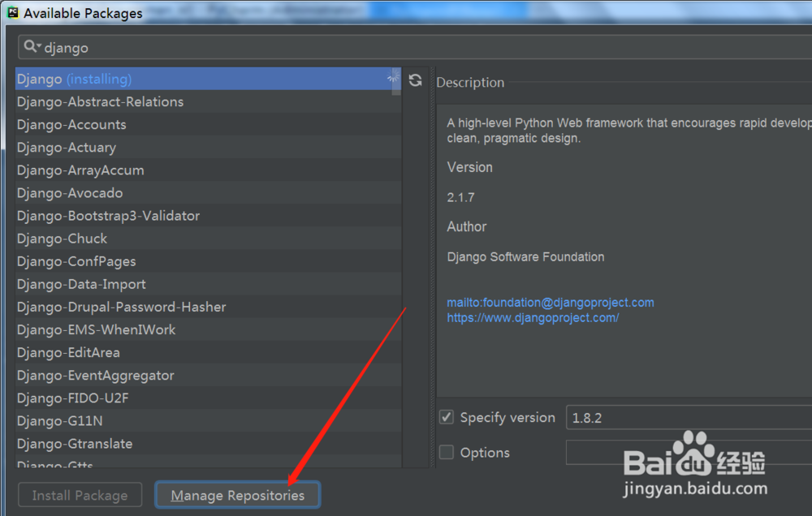The width and height of the screenshot is (812, 516).
Task: Select Django-Accounts in the list
Action: (208, 124)
